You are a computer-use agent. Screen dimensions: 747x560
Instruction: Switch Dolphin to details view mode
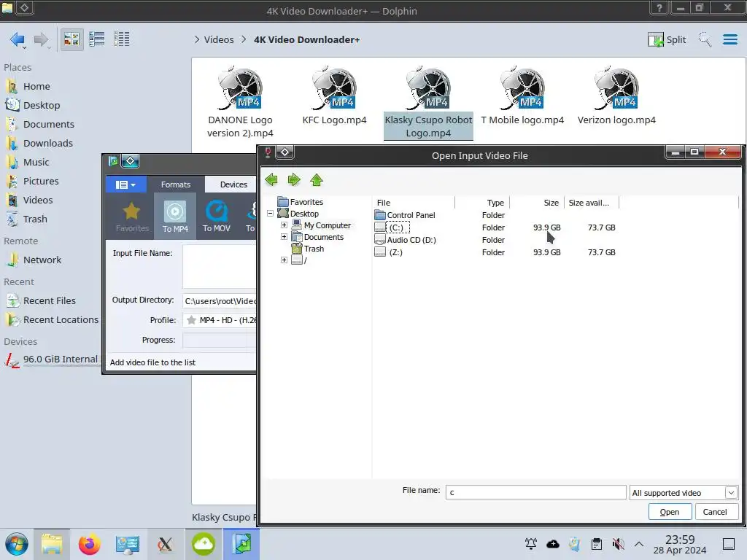click(x=122, y=39)
